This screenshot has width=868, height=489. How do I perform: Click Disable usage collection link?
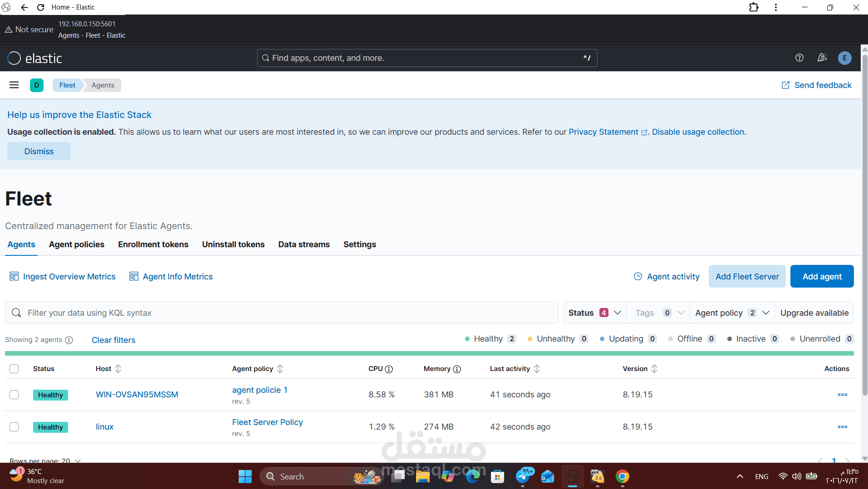click(699, 132)
